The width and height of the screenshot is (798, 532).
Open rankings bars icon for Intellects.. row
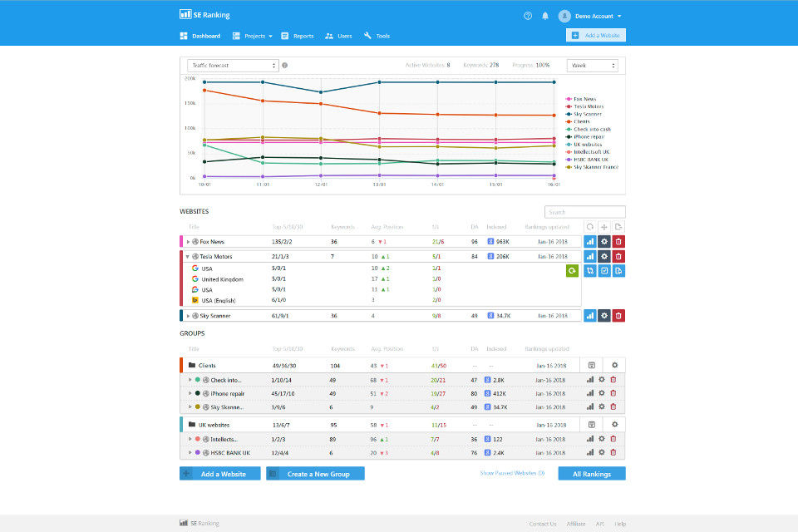590,439
